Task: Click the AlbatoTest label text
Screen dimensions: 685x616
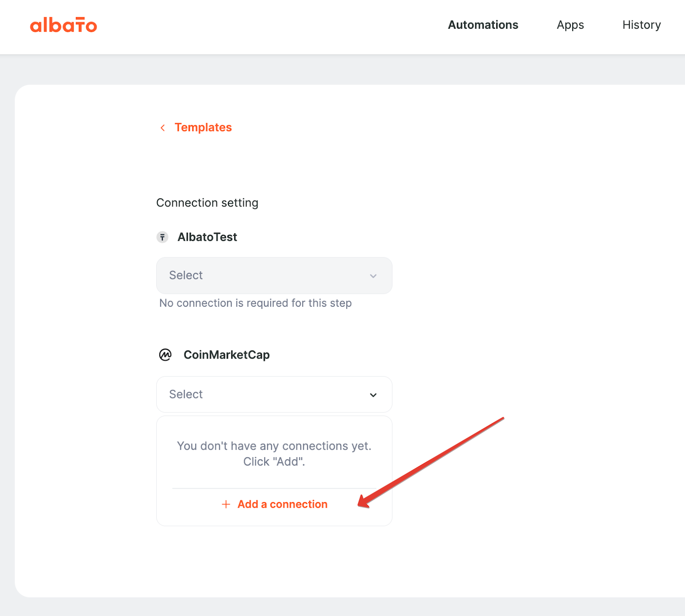Action: point(207,237)
